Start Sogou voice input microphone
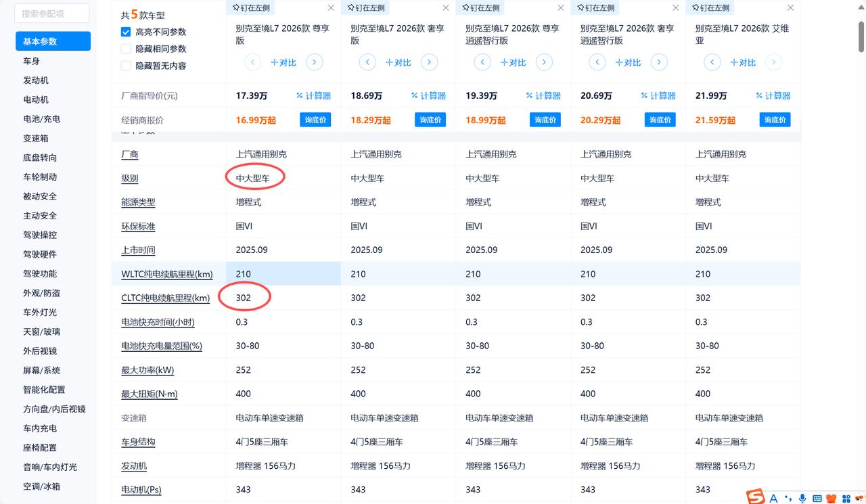 802,499
